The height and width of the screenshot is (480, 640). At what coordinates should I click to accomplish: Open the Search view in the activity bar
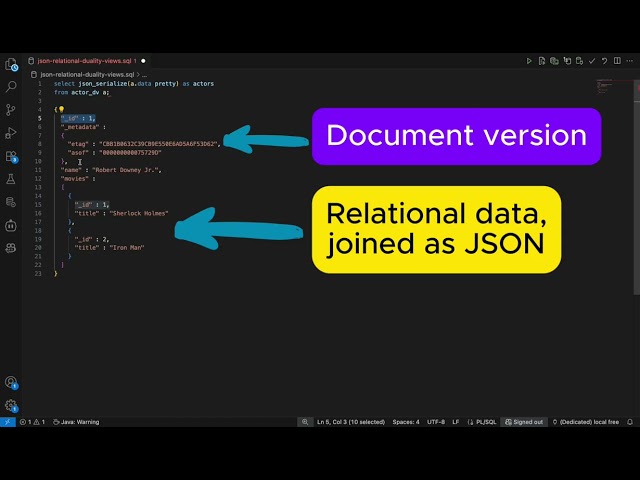(11, 87)
